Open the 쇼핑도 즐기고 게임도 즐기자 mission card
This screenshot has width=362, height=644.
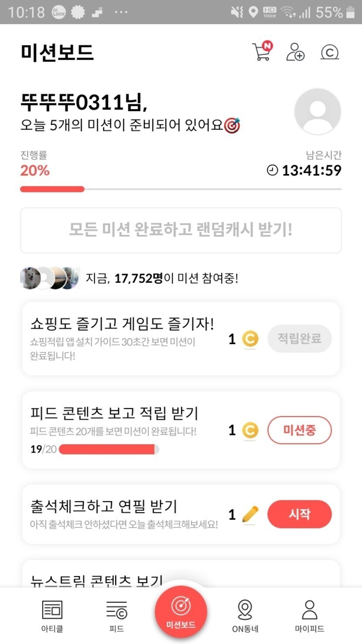[x=122, y=338]
